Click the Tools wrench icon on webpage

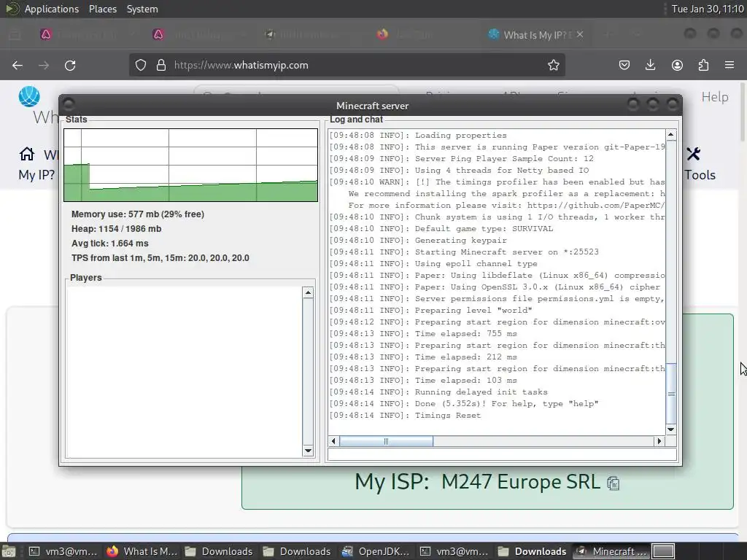[x=693, y=154]
